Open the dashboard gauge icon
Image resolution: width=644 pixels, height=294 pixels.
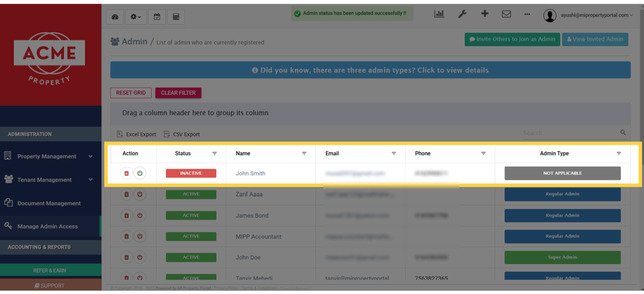(115, 17)
